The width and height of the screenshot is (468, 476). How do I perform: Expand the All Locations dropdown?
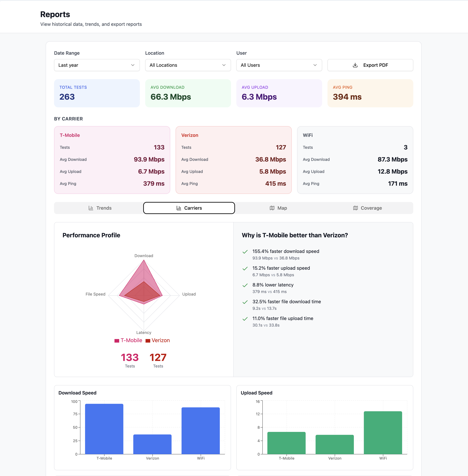coord(188,65)
